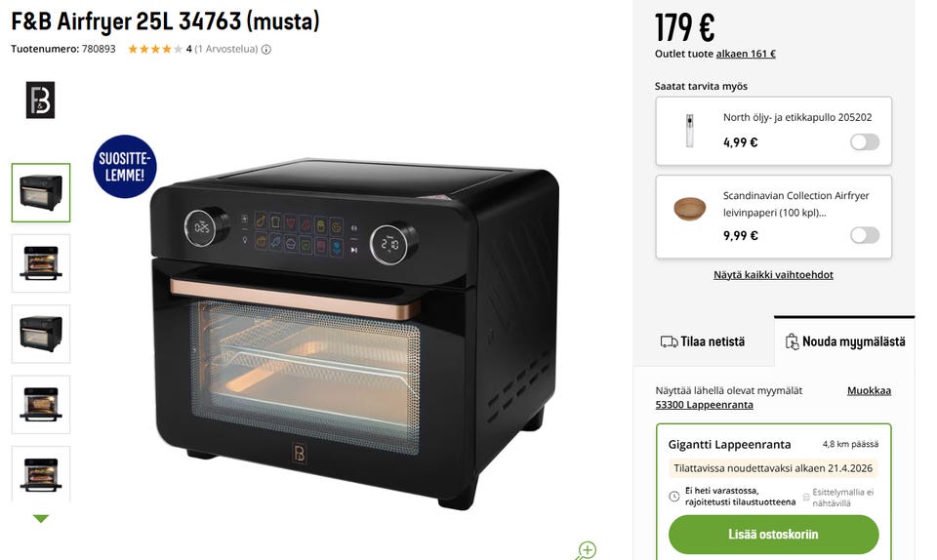Switch to the Tilaa netistä tab

click(704, 341)
